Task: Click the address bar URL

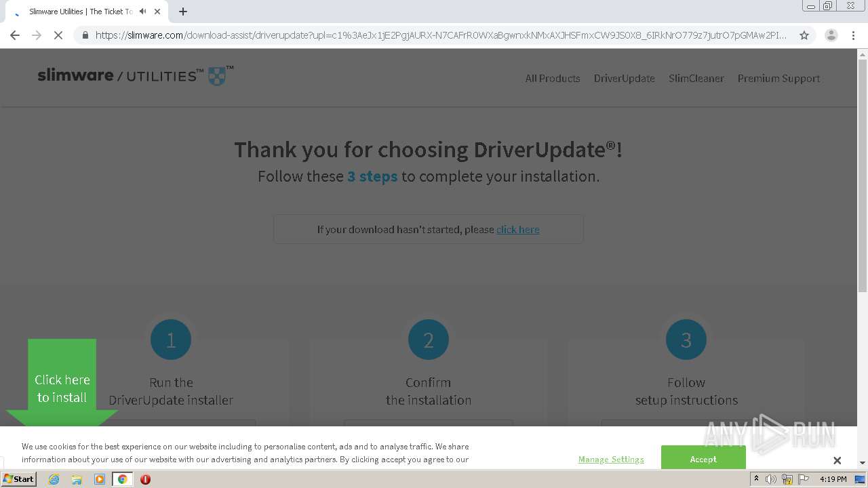Action: pyautogui.click(x=441, y=35)
